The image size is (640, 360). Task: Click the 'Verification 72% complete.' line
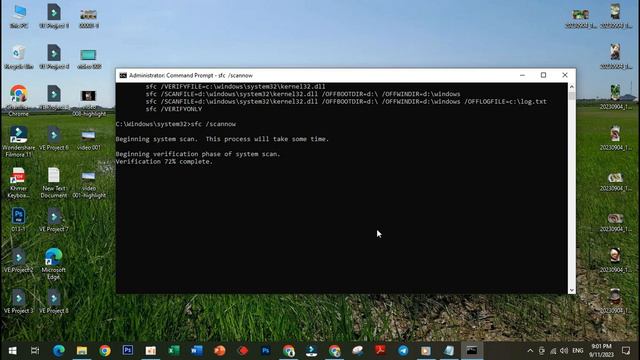pos(164,162)
